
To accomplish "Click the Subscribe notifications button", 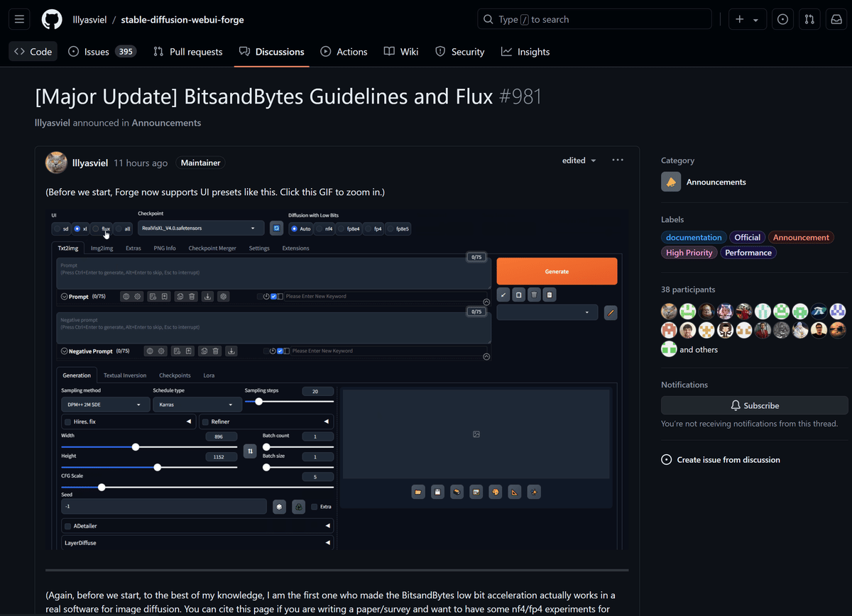I will pos(755,405).
